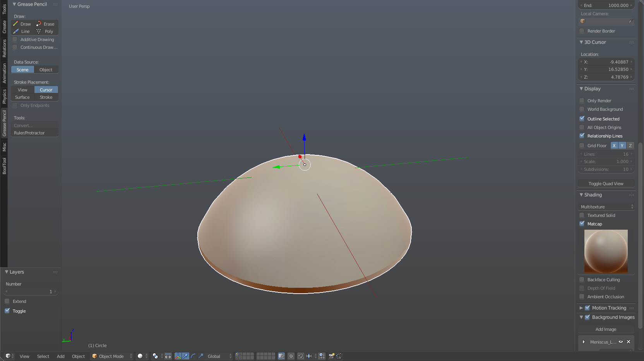Disable the Outline Selected checkbox
644x361 pixels.
click(582, 119)
